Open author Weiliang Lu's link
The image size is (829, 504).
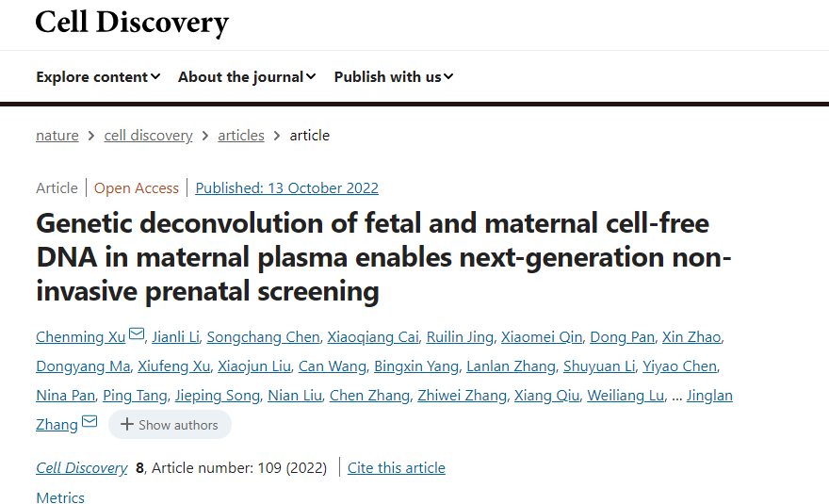[x=626, y=396]
